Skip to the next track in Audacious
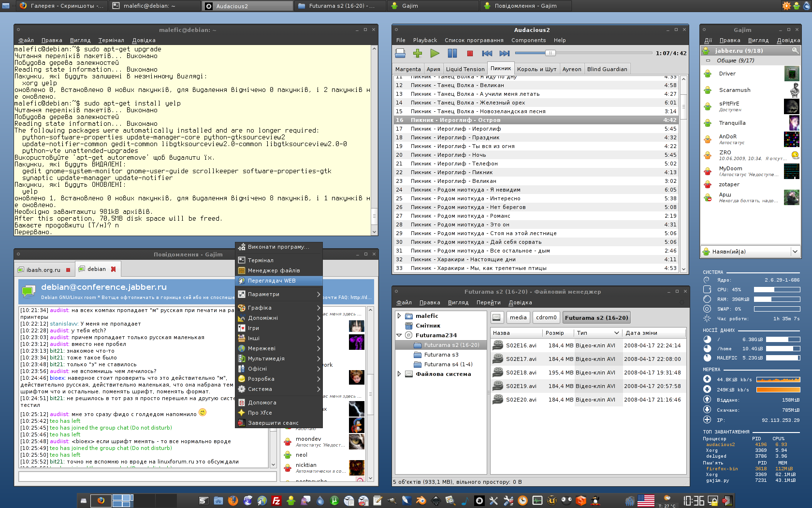 pos(505,53)
